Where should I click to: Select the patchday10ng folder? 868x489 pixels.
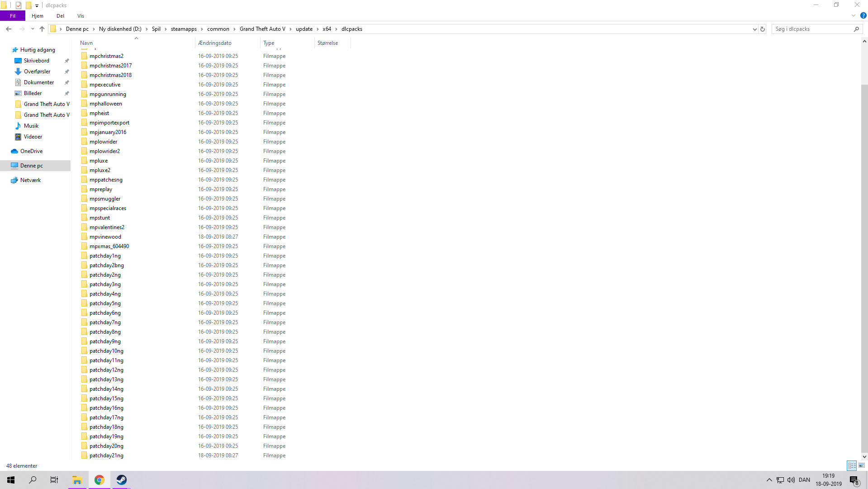point(106,351)
